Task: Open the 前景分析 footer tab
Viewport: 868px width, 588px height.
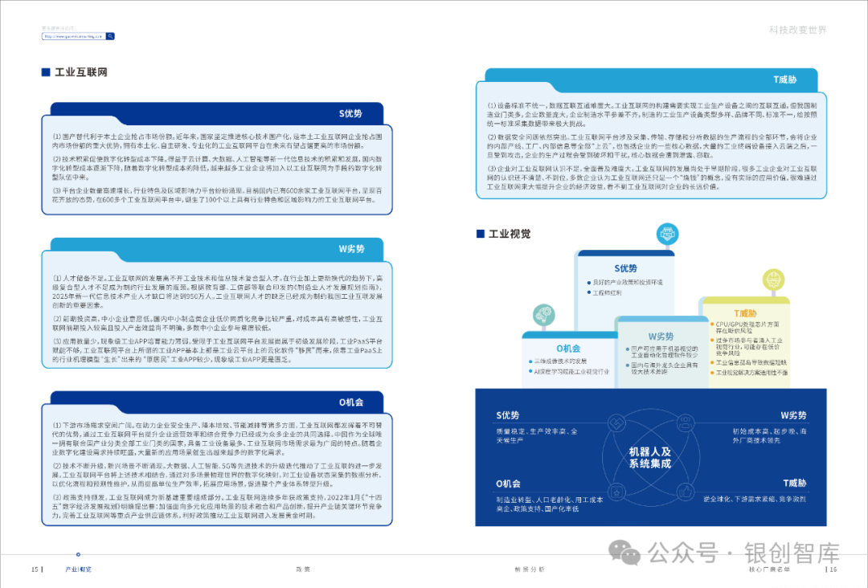Action: (x=530, y=570)
